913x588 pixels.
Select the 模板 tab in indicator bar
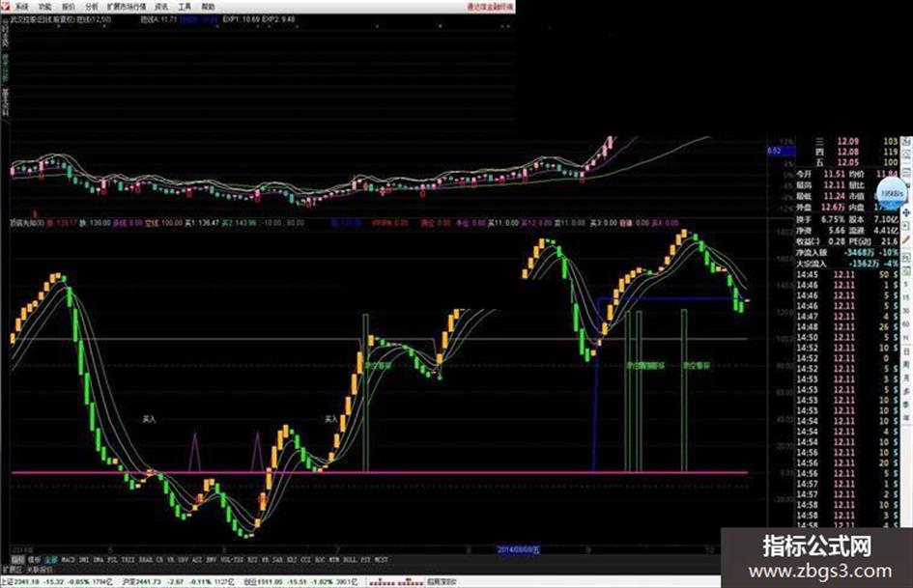coord(35,559)
